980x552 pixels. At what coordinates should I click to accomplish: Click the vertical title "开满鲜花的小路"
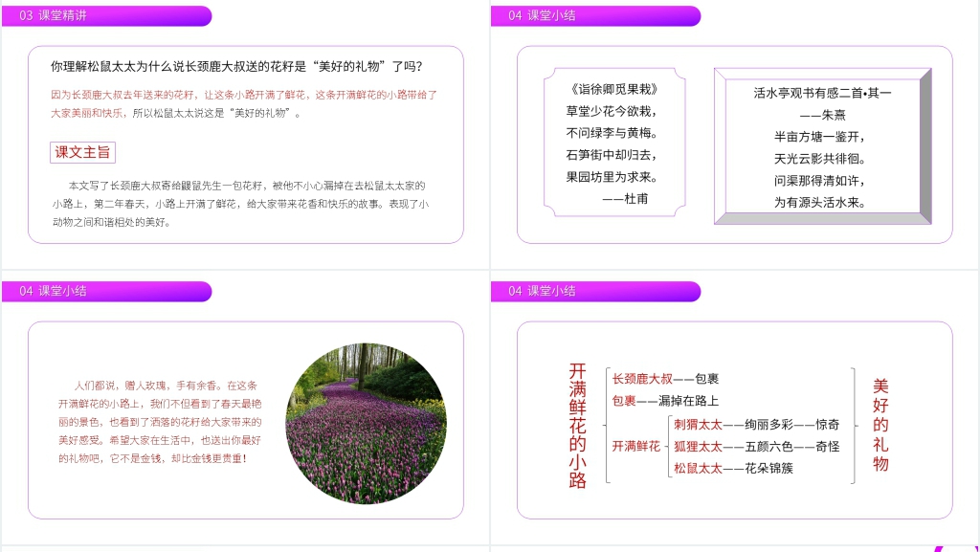tap(577, 425)
